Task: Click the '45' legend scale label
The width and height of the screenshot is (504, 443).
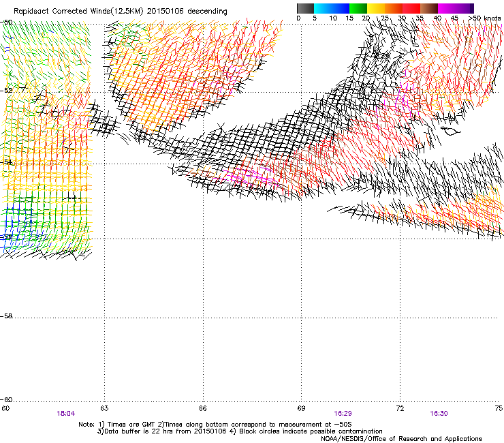Action: [x=454, y=18]
